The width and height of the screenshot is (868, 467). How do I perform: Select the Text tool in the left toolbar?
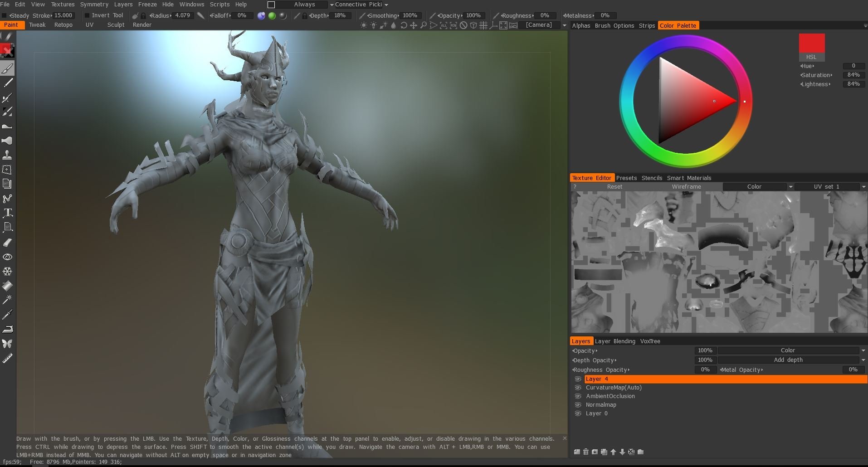tap(8, 213)
